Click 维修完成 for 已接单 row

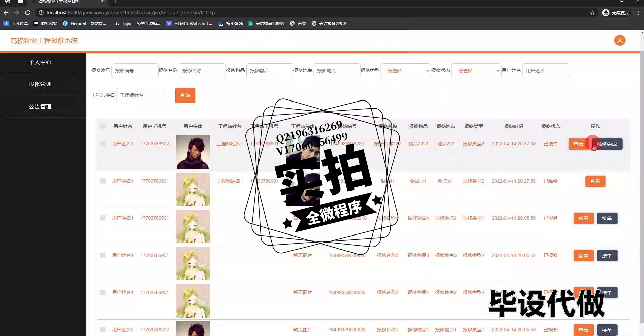[607, 144]
